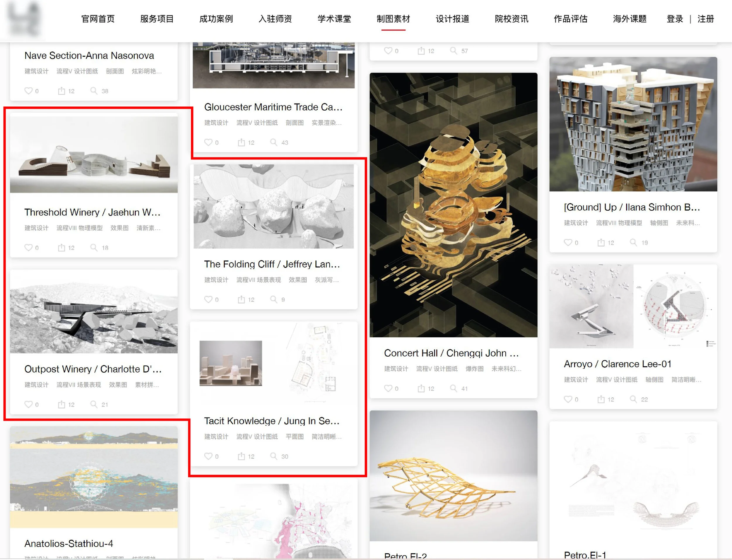Viewport: 732px width, 560px height.
Task: Like the Threshold Winery card heart icon
Action: pos(28,248)
